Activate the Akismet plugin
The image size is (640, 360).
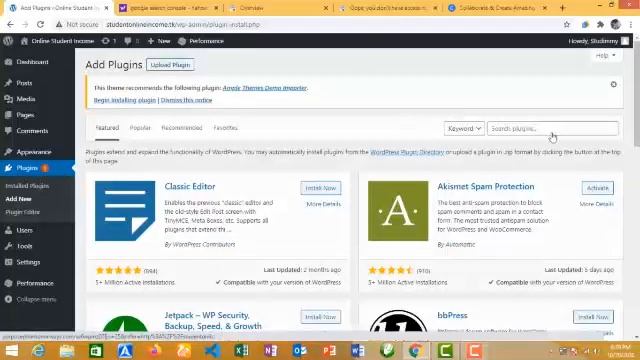click(598, 188)
